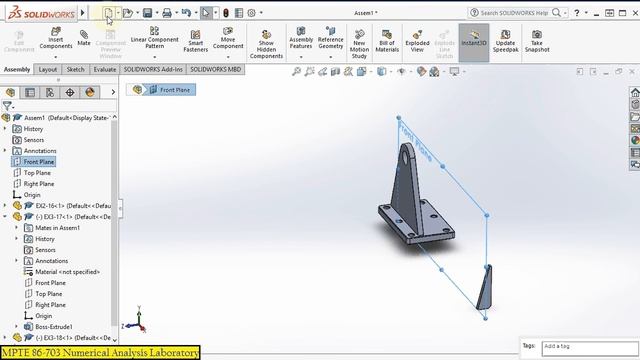The image size is (640, 360).
Task: Open the Edit Appearance icon
Action: pyautogui.click(x=421, y=72)
